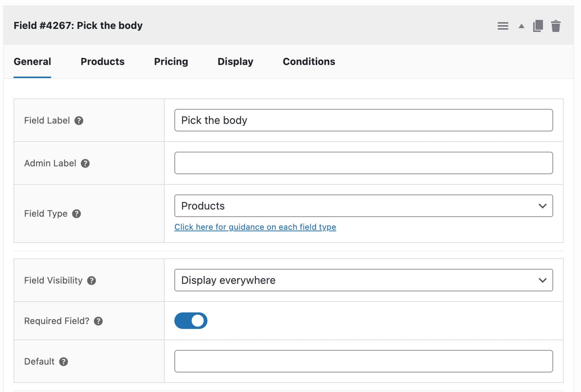
Task: Open the Field Type dropdown showing Products
Action: pos(363,206)
